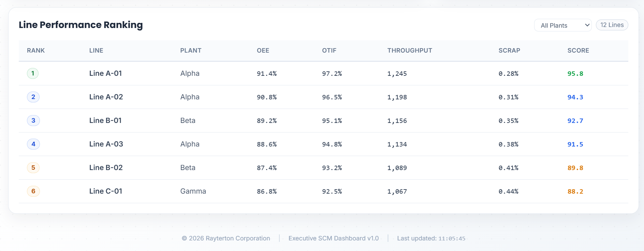644x251 pixels.
Task: Click Line C-01 row name
Action: tap(105, 191)
